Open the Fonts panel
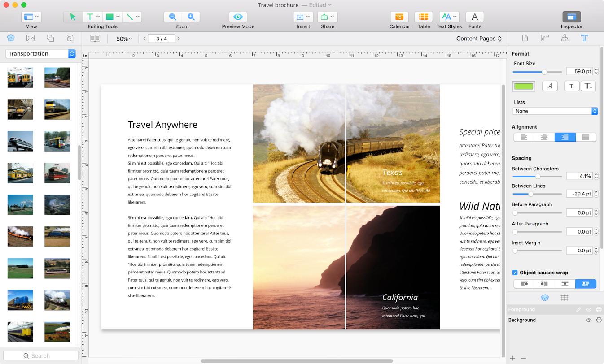Viewport: 604px width, 364px height. 474,17
